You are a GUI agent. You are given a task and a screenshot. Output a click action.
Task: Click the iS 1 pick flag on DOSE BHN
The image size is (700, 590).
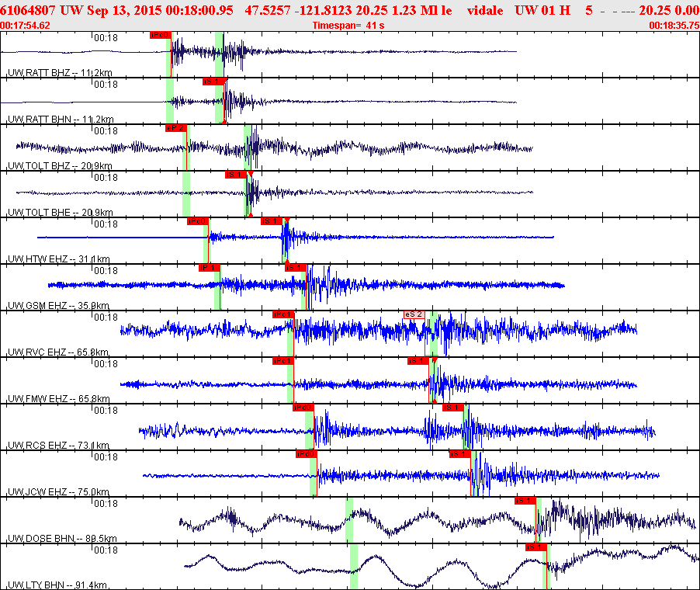(x=525, y=501)
